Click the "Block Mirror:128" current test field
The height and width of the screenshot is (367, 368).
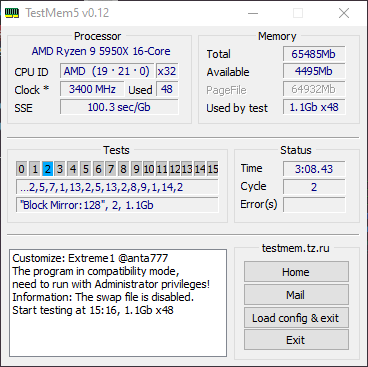(x=117, y=205)
